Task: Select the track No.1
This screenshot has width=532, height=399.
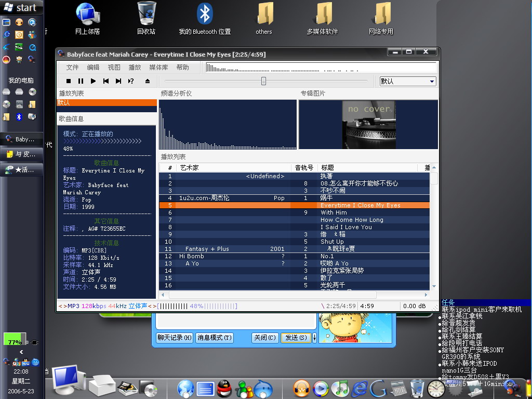Action: tap(294, 256)
